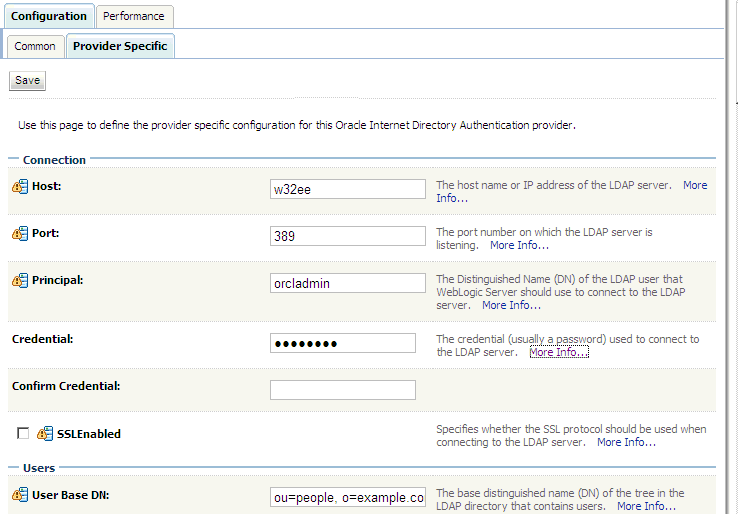
Task: Click the restart-required icon beside SSLEnabled
Action: 45,434
